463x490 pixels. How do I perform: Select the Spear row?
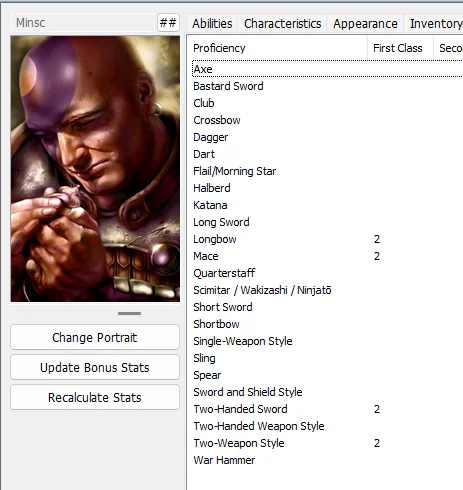point(327,375)
